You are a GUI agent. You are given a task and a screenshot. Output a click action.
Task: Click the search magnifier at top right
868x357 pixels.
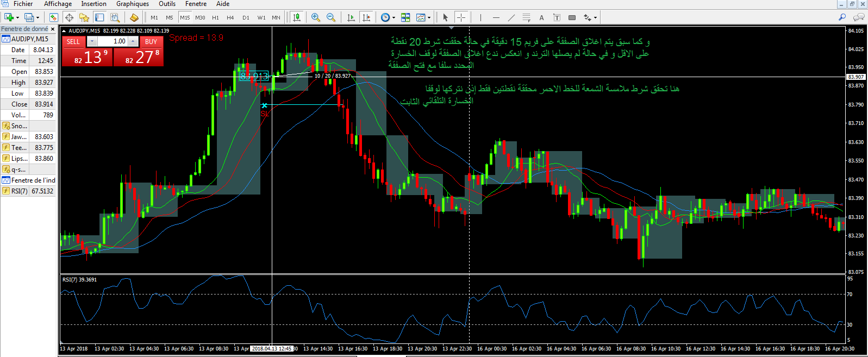coord(842,17)
